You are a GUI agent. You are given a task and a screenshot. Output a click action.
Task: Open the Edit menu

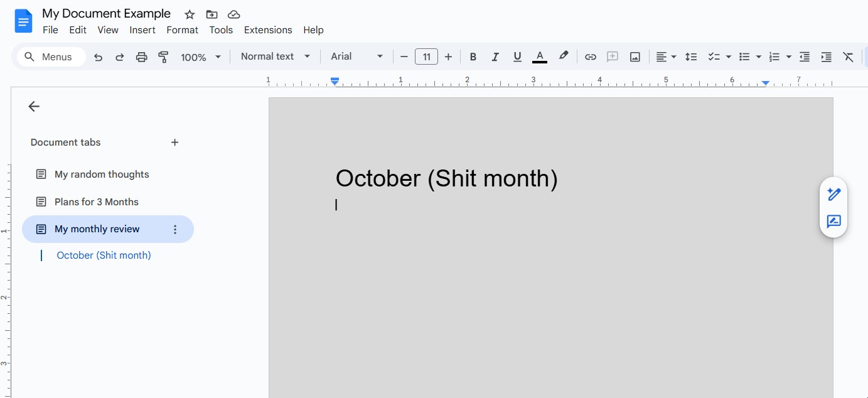(x=78, y=30)
